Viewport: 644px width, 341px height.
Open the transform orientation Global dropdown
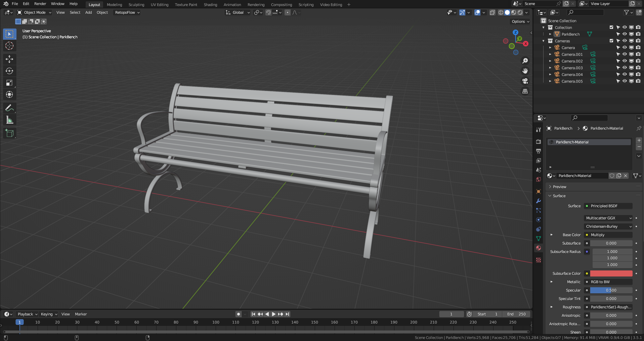tap(238, 12)
